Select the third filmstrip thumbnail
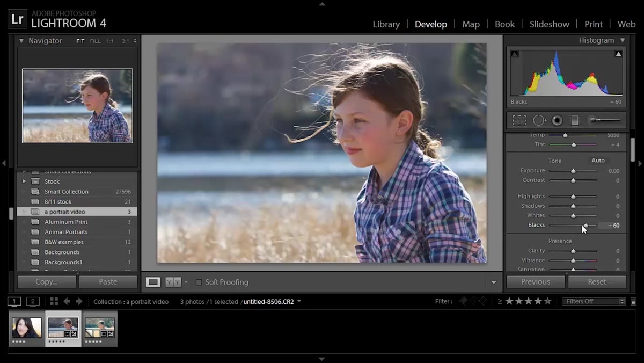 click(100, 328)
